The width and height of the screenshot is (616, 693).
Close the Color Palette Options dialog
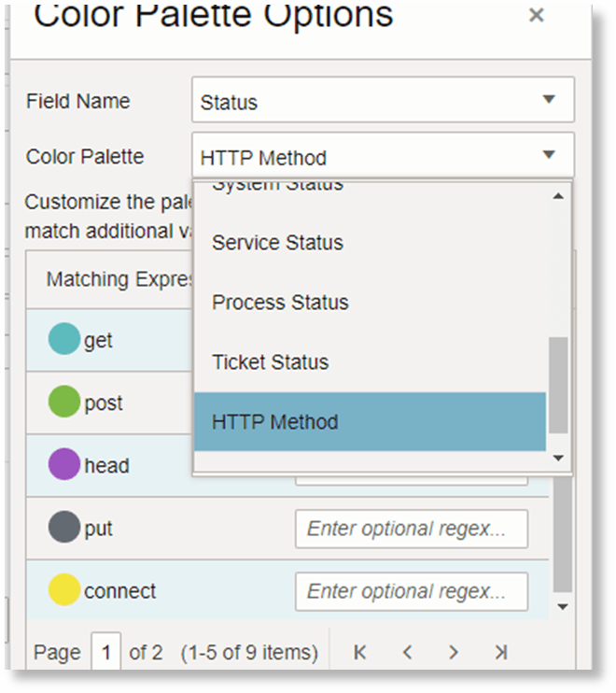536,15
